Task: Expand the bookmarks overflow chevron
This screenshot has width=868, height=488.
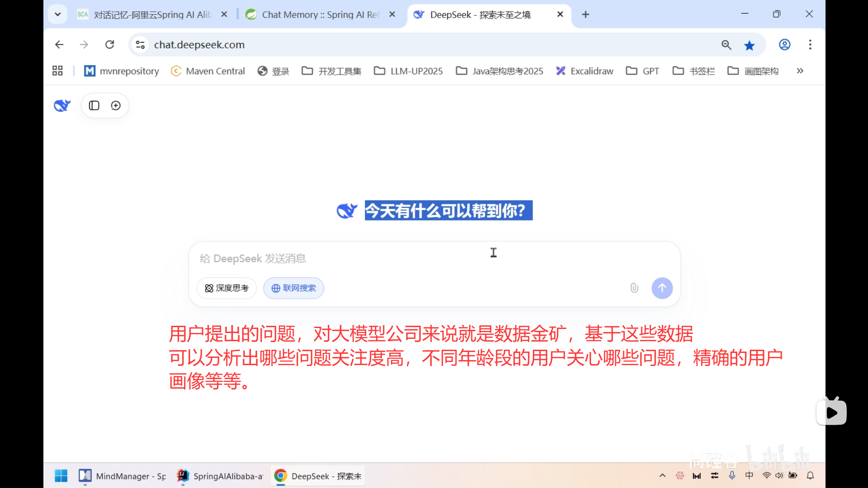Action: (800, 71)
